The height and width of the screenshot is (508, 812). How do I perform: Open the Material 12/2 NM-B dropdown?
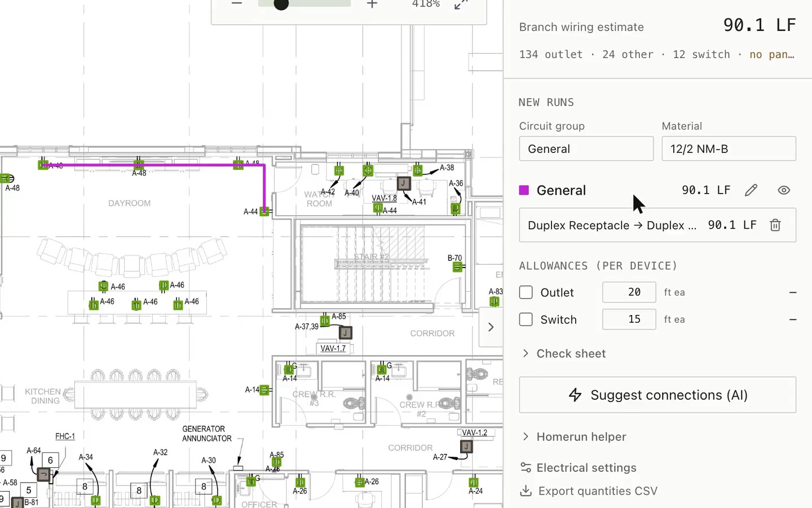coord(729,148)
